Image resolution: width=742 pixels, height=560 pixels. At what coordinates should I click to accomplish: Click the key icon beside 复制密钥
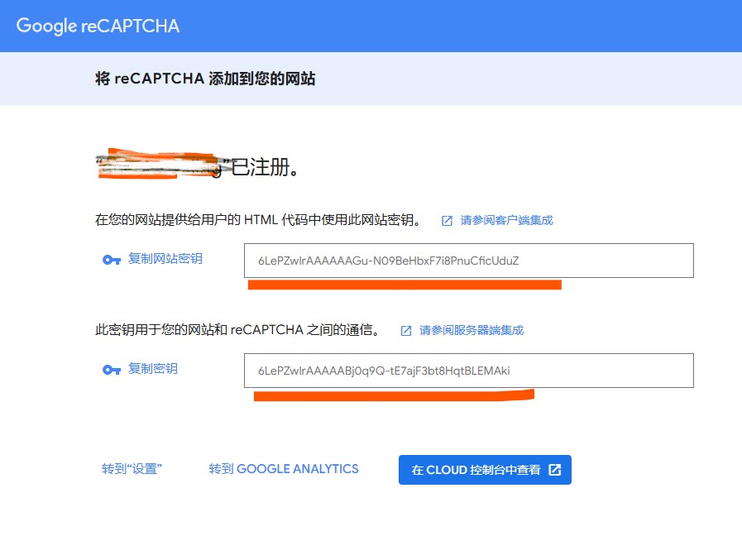coord(112,370)
